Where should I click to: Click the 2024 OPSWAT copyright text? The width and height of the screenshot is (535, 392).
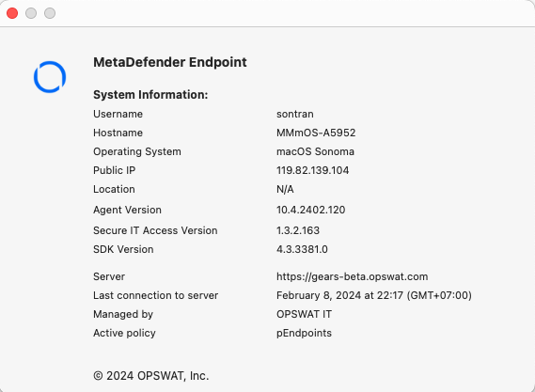point(150,376)
